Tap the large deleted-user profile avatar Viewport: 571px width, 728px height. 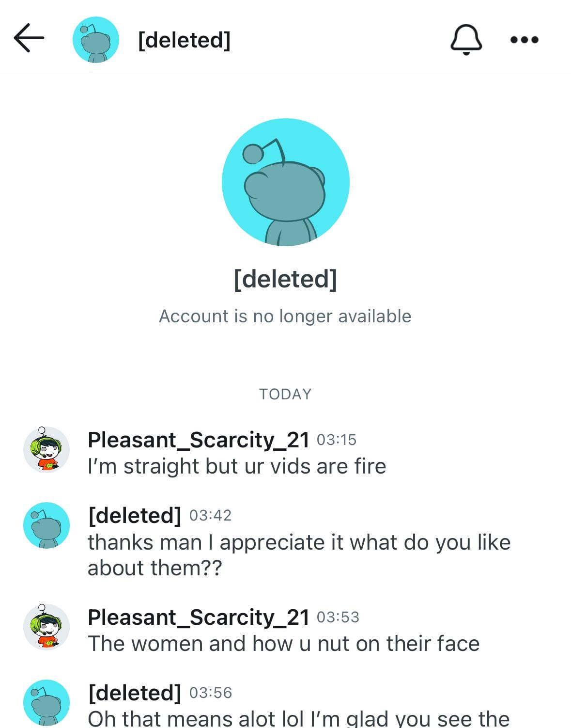[x=286, y=182]
